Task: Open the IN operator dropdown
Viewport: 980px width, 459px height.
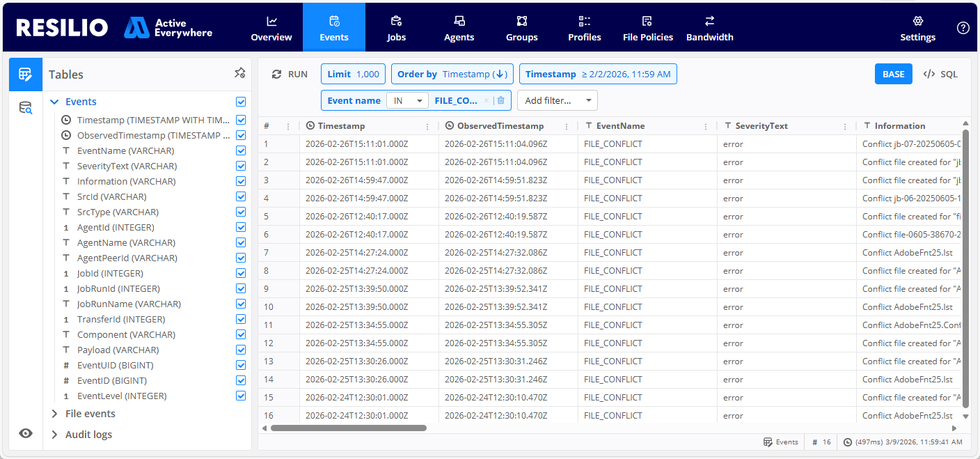Action: [x=407, y=100]
